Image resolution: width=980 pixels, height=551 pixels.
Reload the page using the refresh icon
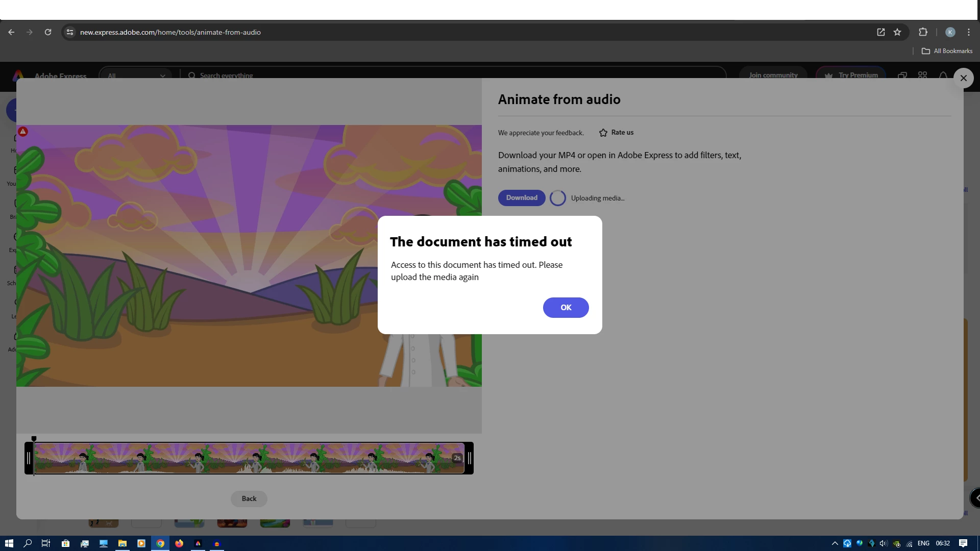48,32
